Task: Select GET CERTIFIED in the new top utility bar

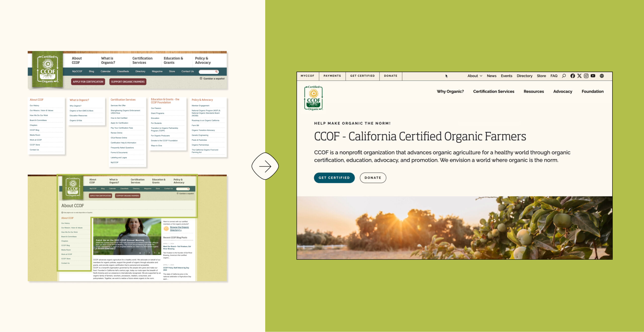Action: point(362,76)
